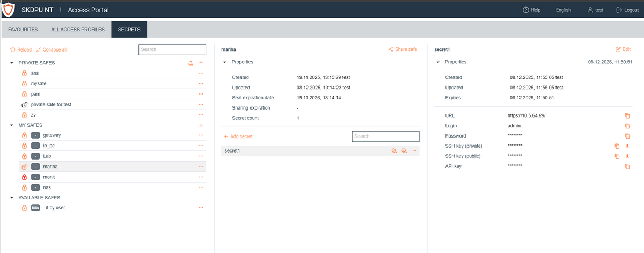The width and height of the screenshot is (644, 253).
Task: Copy the Password field value
Action: coord(626,135)
